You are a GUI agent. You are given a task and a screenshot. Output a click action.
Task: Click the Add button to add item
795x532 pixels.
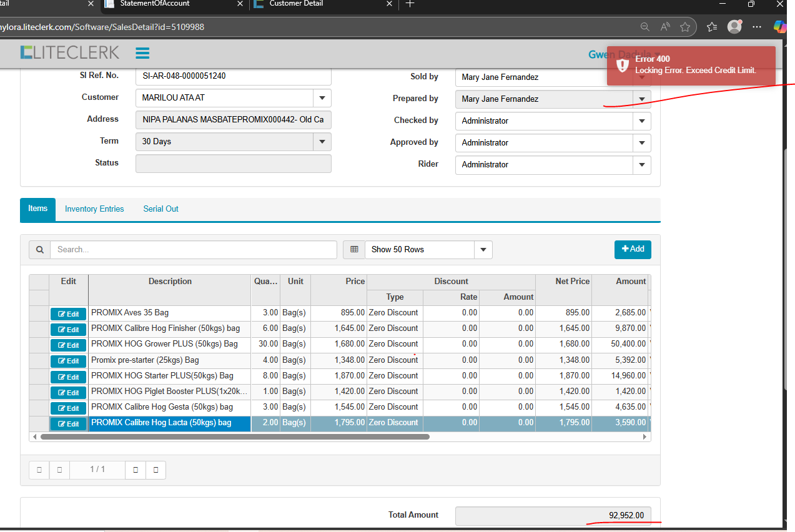tap(633, 249)
